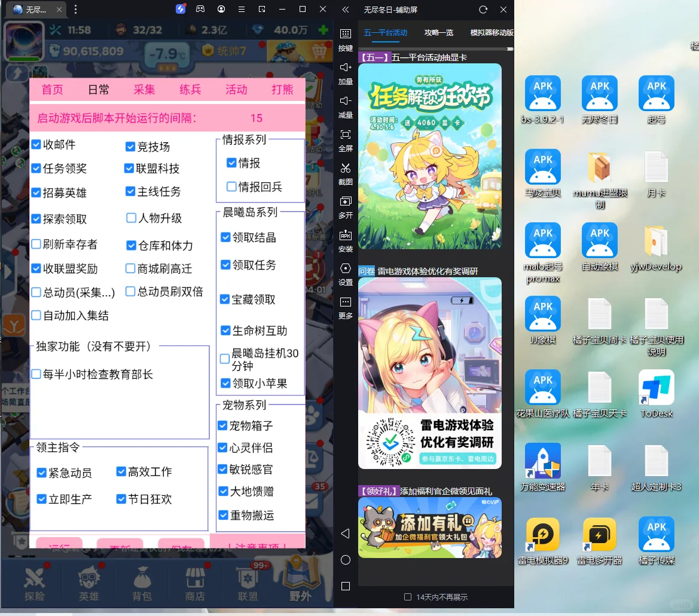Enable the 刷新幸存者 checkbox
This screenshot has height=616, width=699.
(36, 244)
